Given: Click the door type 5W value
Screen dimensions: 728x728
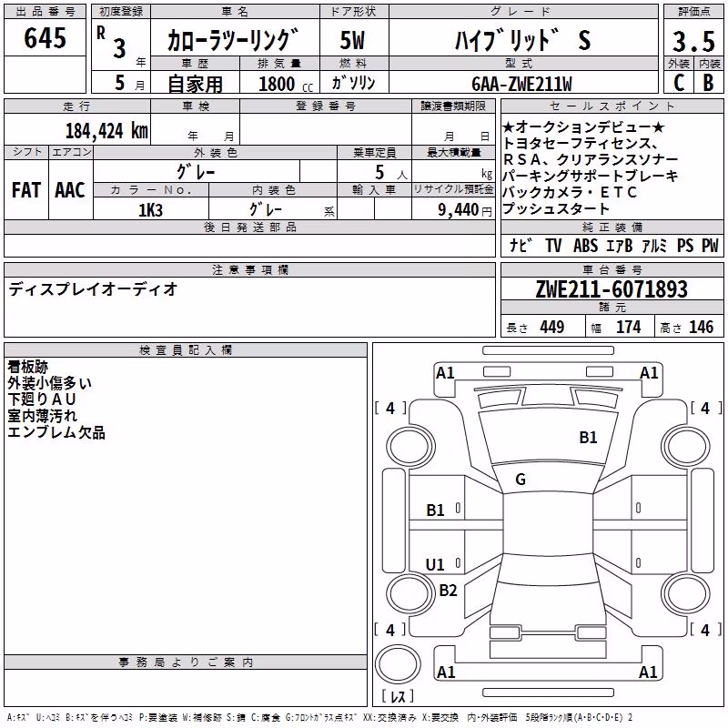Looking at the screenshot, I should 352,40.
